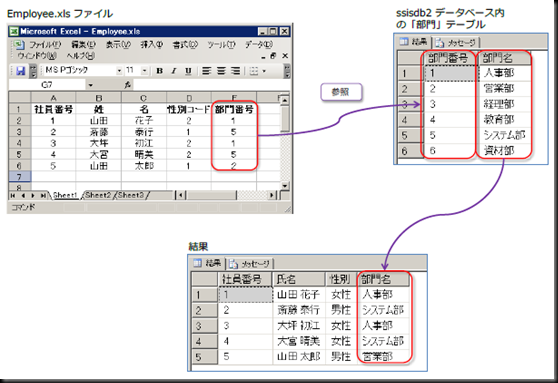Click 氏名 column header in bottom result grid

(299, 279)
